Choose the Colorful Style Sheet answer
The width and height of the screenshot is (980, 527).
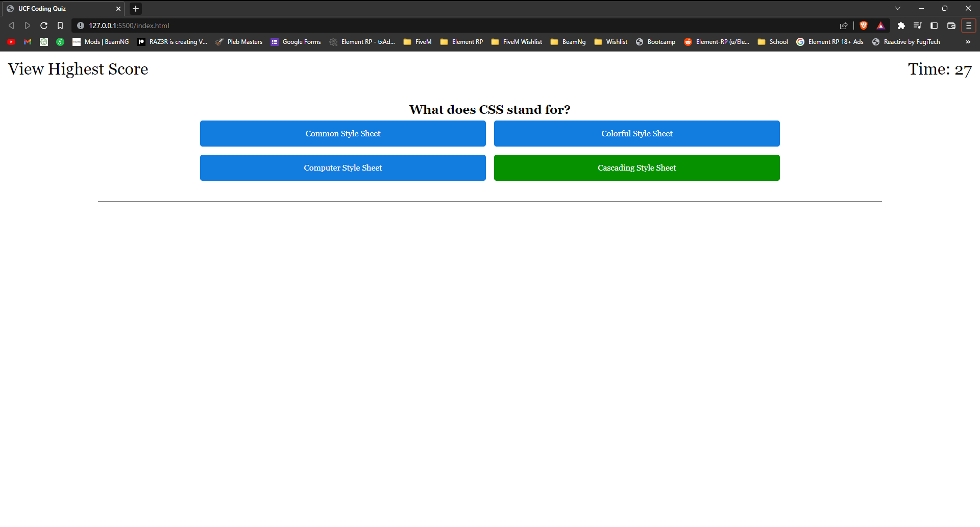637,134
